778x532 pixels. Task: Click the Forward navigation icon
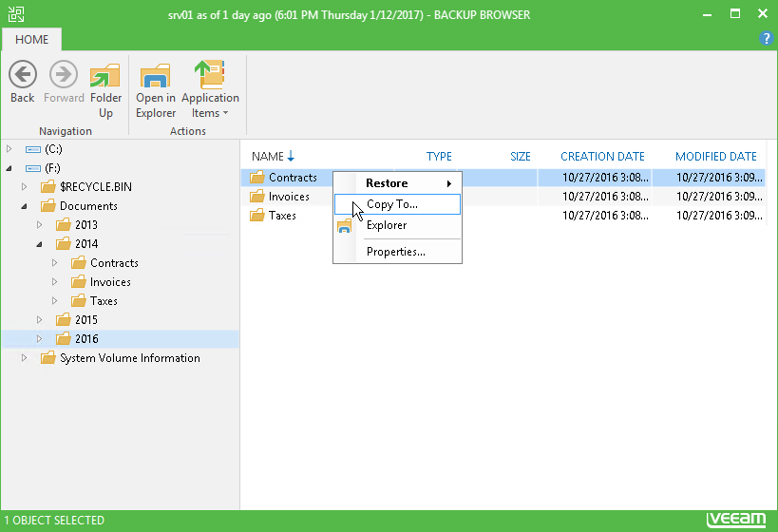pyautogui.click(x=64, y=74)
